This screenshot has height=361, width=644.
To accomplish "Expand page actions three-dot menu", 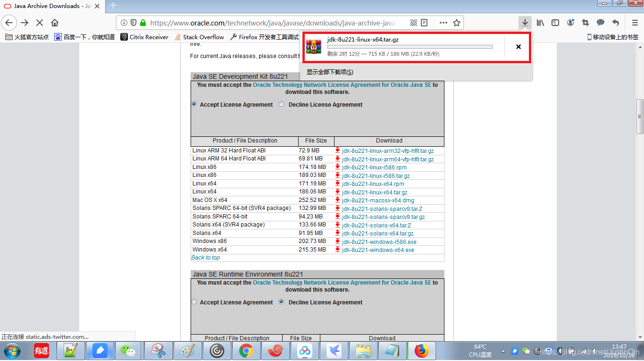I will pos(443,23).
